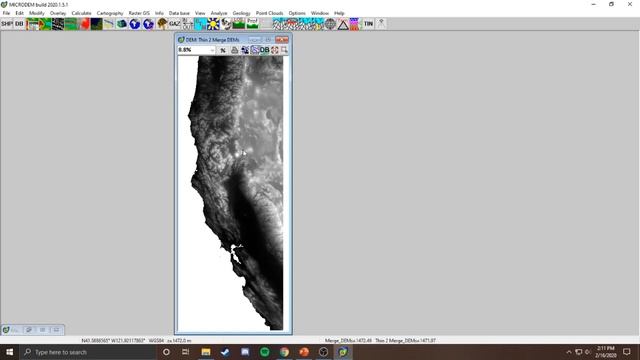The image size is (640, 360).
Task: Click the TIN toolbar button
Action: [x=368, y=24]
